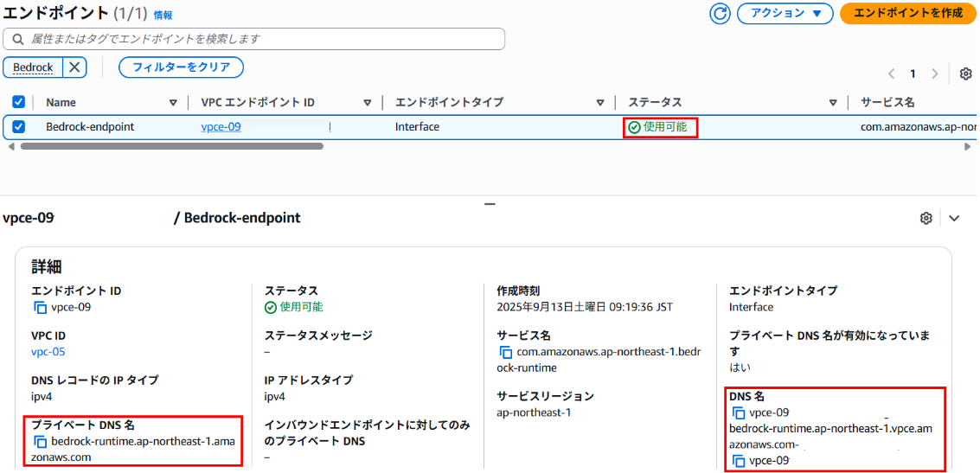Viewport: 980px width, 473px height.
Task: Remove the Bedrock filter tag
Action: [x=74, y=67]
